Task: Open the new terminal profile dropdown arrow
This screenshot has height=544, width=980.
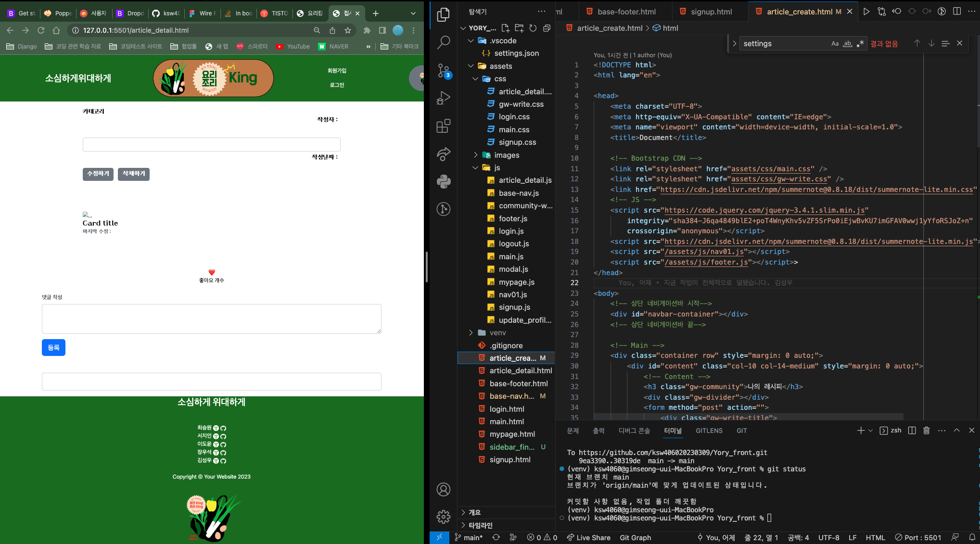Action: coord(871,431)
